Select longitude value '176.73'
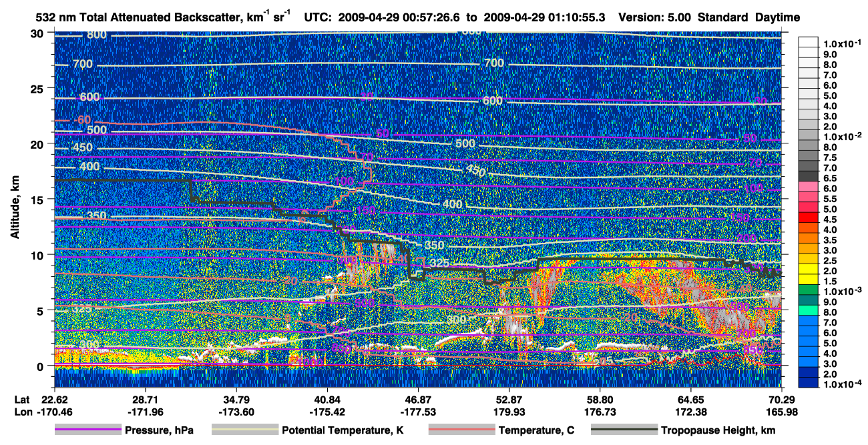The height and width of the screenshot is (445, 868). [x=600, y=412]
